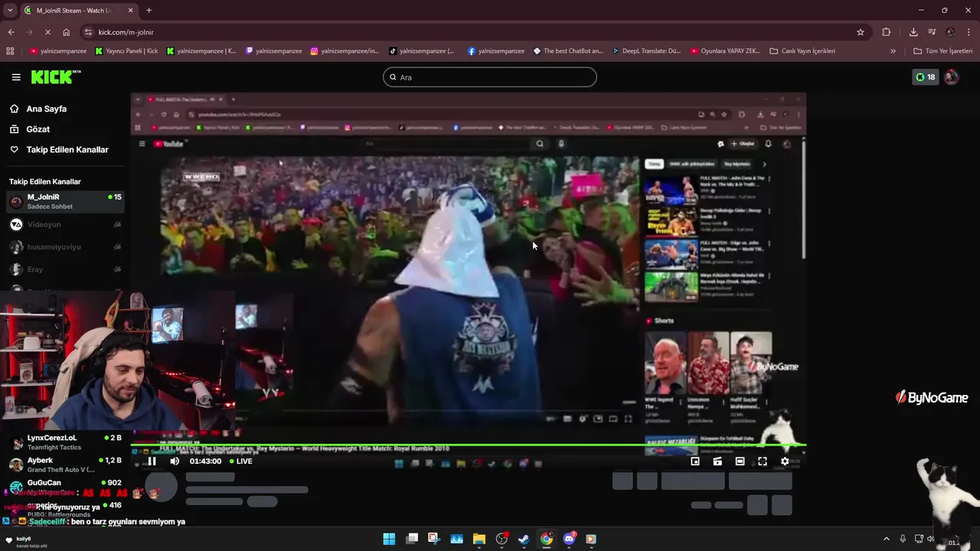Pause the Kick stream player
This screenshot has width=980, height=551.
(152, 461)
